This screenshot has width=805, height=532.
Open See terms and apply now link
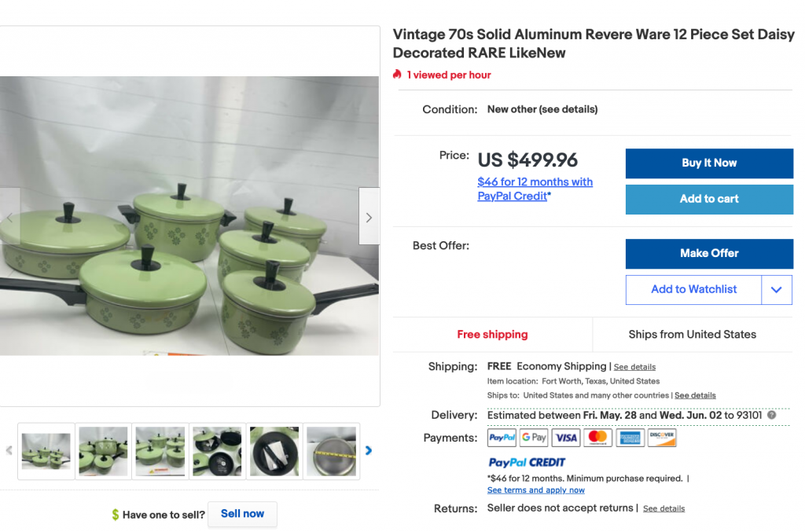[x=535, y=490]
